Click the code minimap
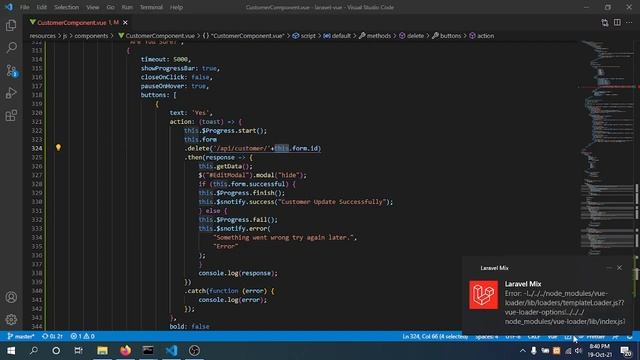640x360 pixels. pyautogui.click(x=608, y=147)
